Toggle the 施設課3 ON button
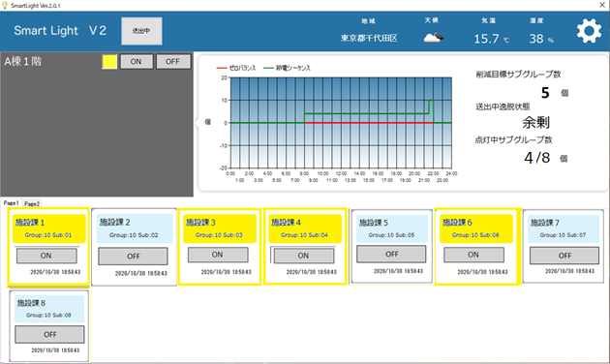The height and width of the screenshot is (364, 610). 218,255
